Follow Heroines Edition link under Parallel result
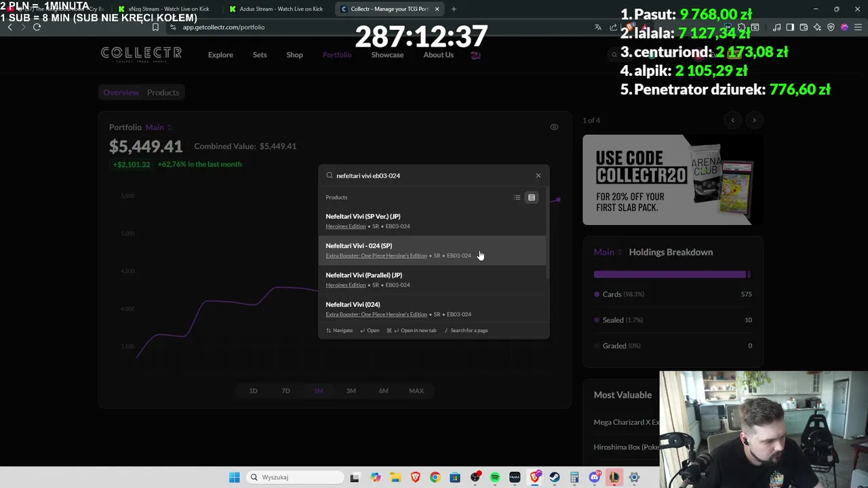 coord(345,285)
